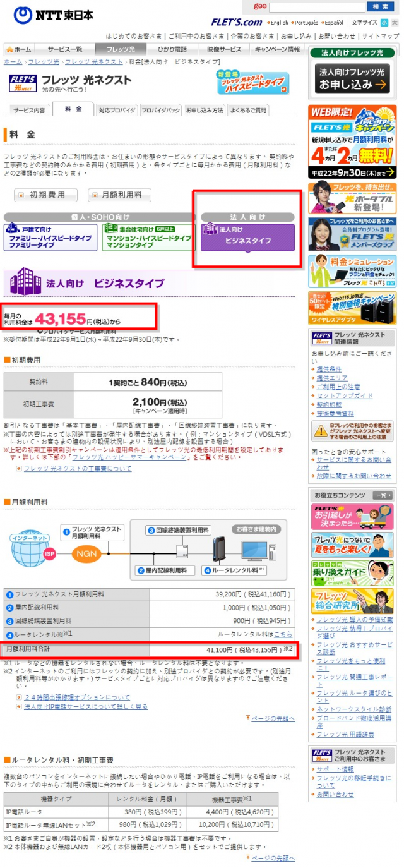Image resolution: width=404 pixels, height=868 pixels.
Task: Switch language to English
Action: pos(279,22)
